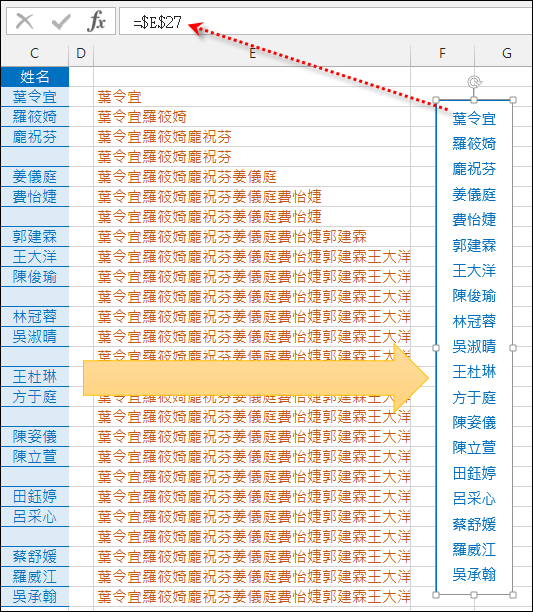Select cell 方于庭 in column C
Screen dimensions: 533x612
pyautogui.click(x=35, y=397)
